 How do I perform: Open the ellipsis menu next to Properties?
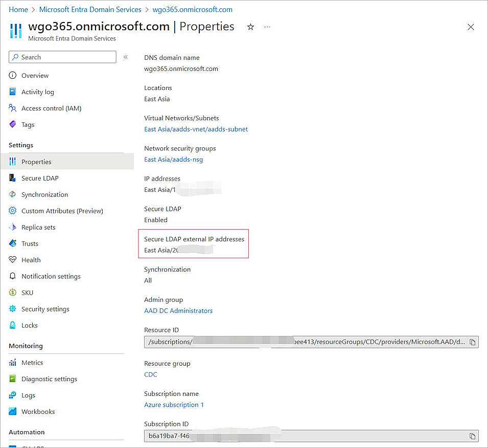(267, 27)
